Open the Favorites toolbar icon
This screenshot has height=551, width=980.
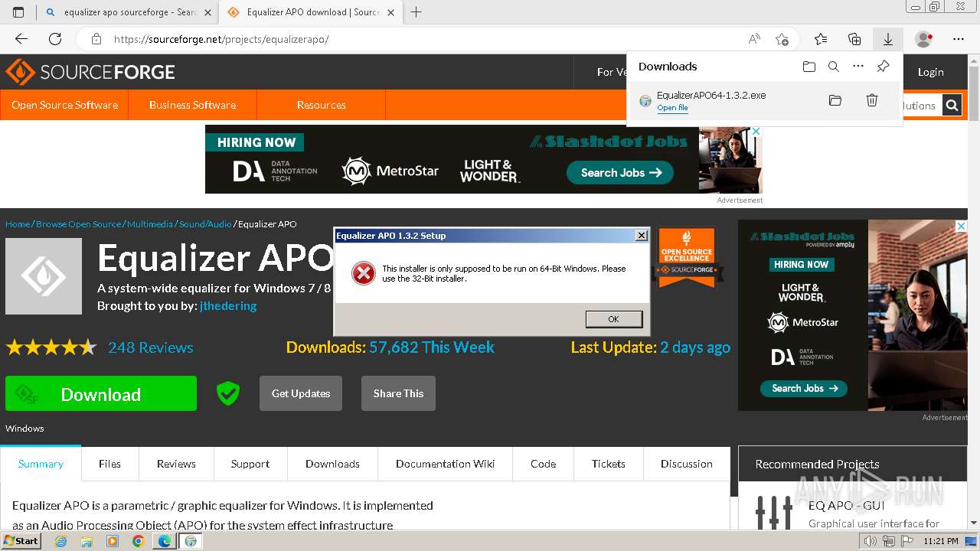[821, 39]
